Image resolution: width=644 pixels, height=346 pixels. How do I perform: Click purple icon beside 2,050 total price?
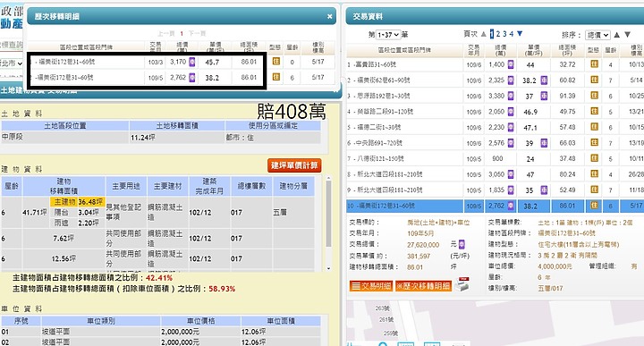511,111
